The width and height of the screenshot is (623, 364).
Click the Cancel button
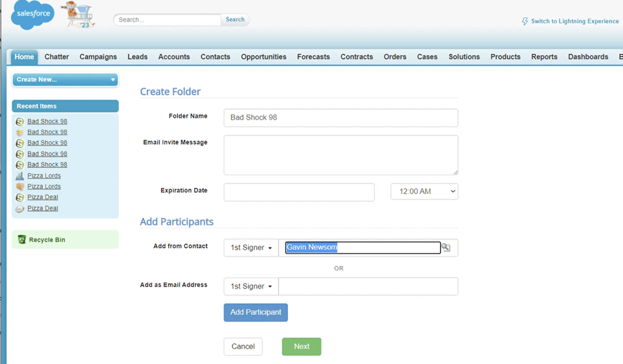(x=243, y=346)
